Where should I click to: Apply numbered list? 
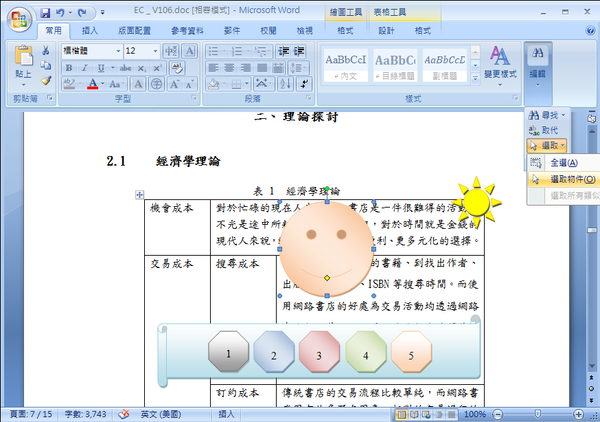(237, 51)
